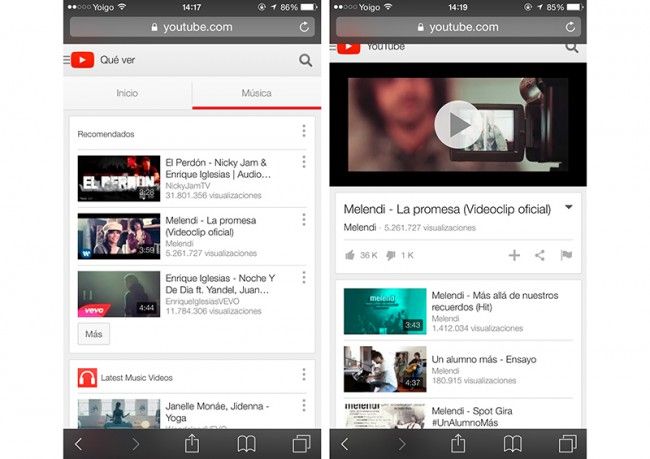Go back in left phone Safari toolbar
Image resolution: width=650 pixels, height=459 pixels.
[78, 444]
